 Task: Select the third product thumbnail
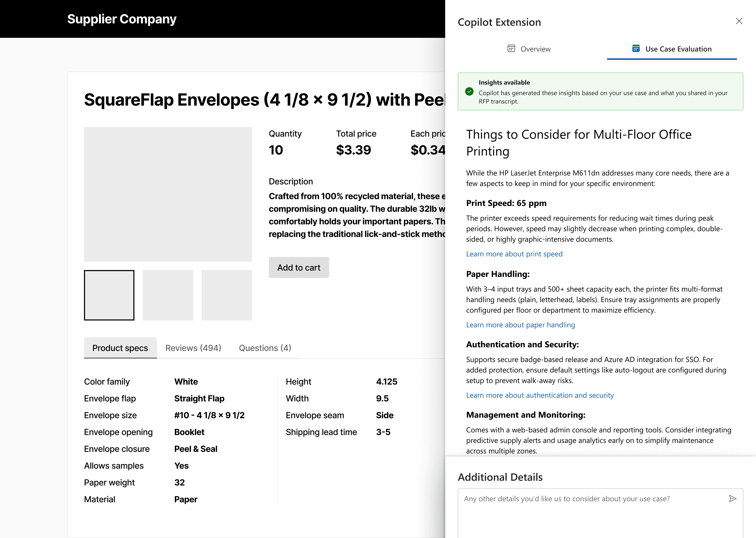point(226,295)
